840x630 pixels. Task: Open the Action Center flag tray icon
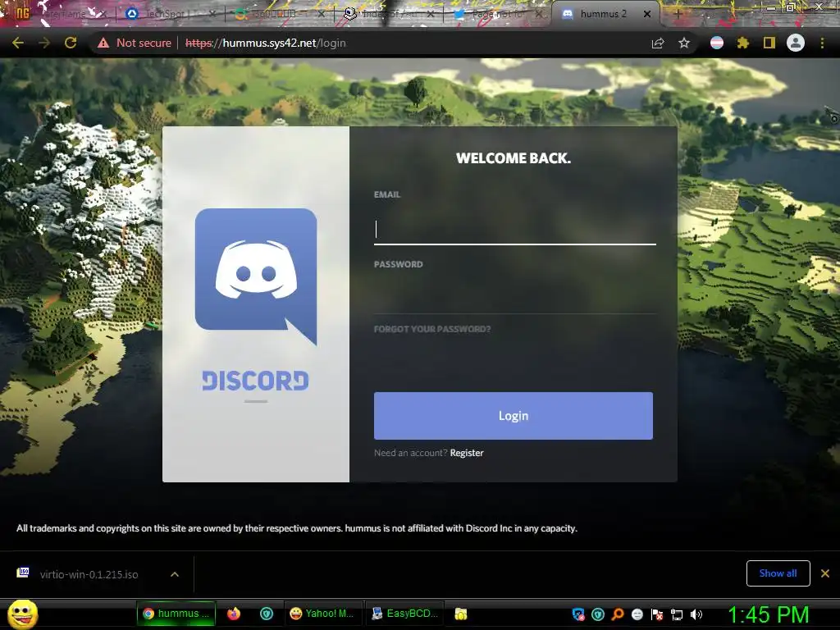tap(657, 614)
